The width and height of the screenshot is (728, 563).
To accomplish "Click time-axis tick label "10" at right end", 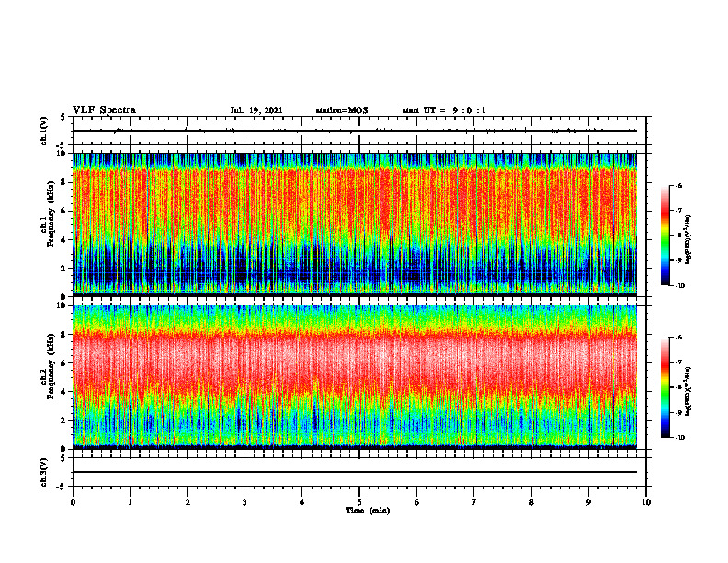I will pos(646,502).
